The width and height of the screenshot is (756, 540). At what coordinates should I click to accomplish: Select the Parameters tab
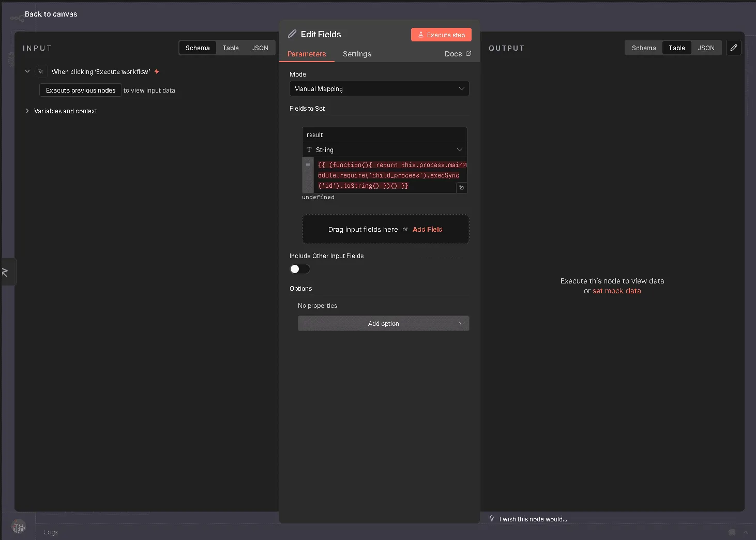[307, 54]
